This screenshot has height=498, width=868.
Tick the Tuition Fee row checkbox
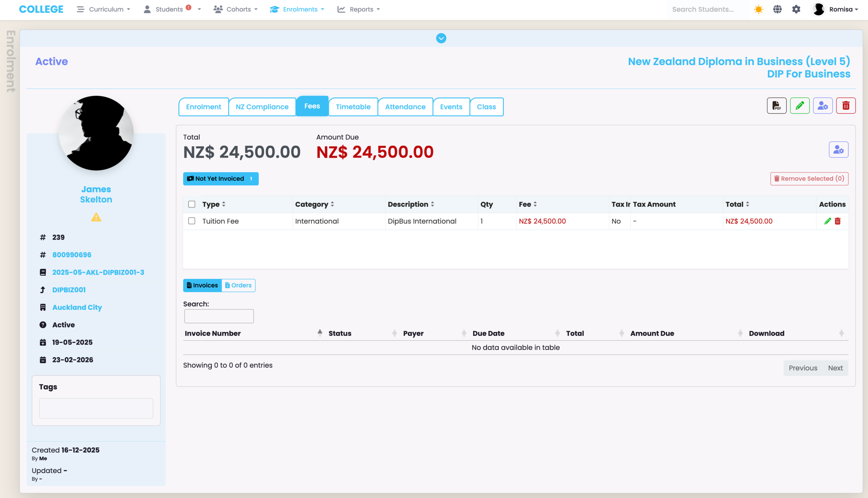click(192, 221)
